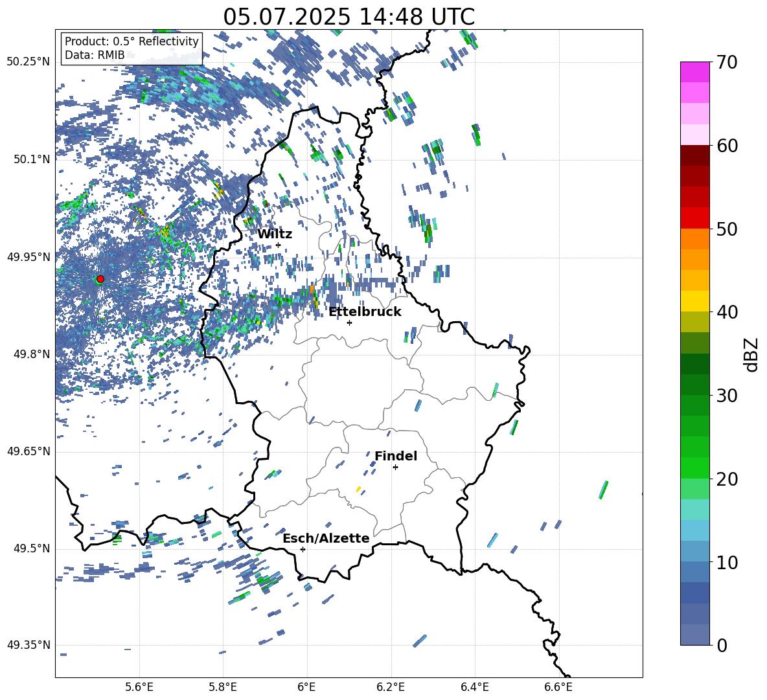767x700 pixels.
Task: Click the yellow radar echo southwest of Findel
Action: [358, 489]
